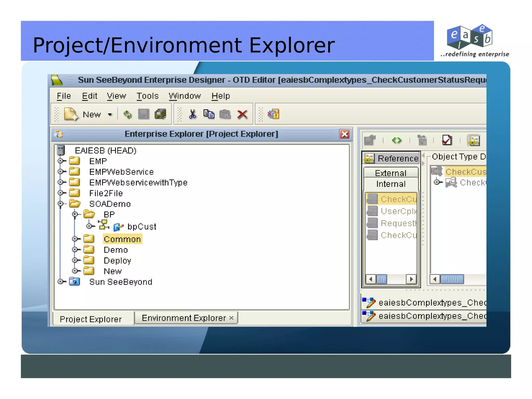532x399 pixels.
Task: Open the Edit menu
Action: point(90,96)
